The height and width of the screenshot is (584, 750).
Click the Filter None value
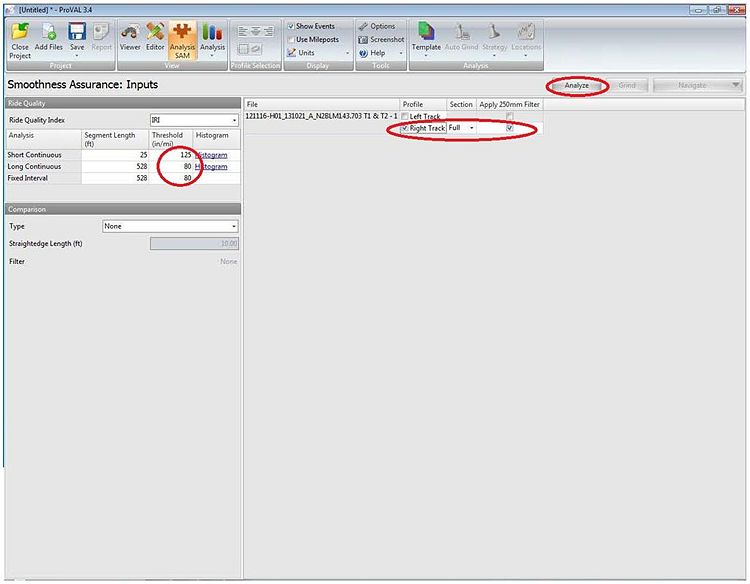[229, 262]
